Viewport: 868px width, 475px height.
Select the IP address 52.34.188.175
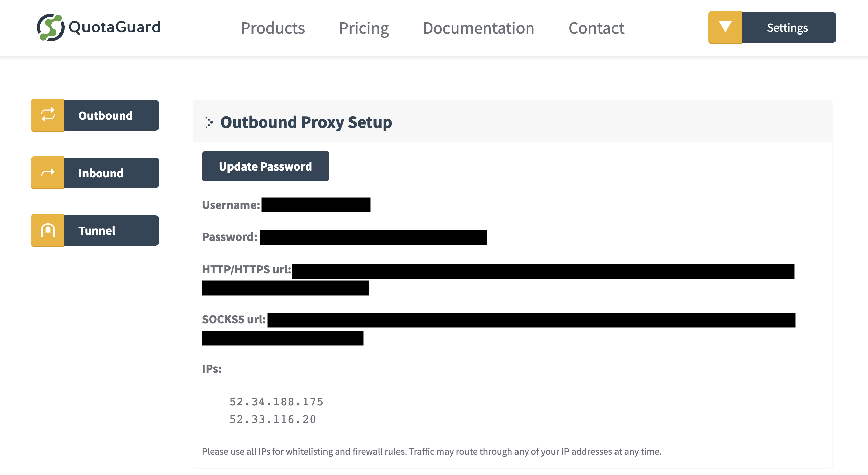[x=276, y=401]
